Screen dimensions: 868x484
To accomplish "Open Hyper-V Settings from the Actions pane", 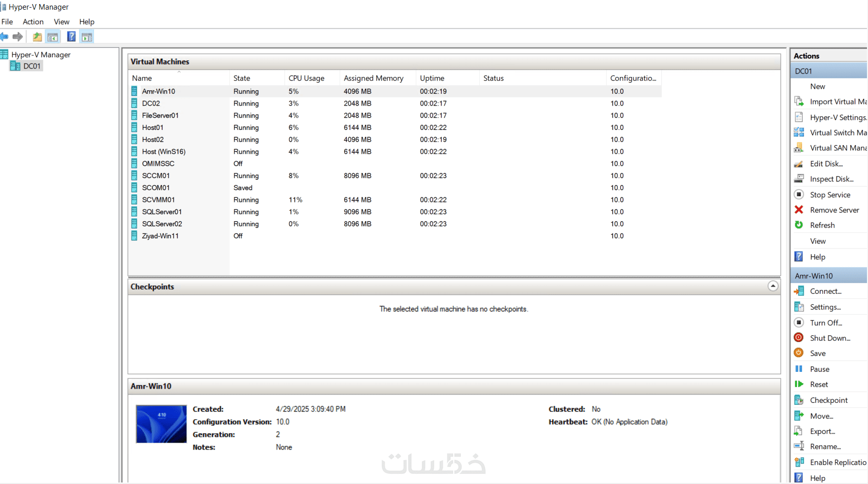I will click(838, 117).
